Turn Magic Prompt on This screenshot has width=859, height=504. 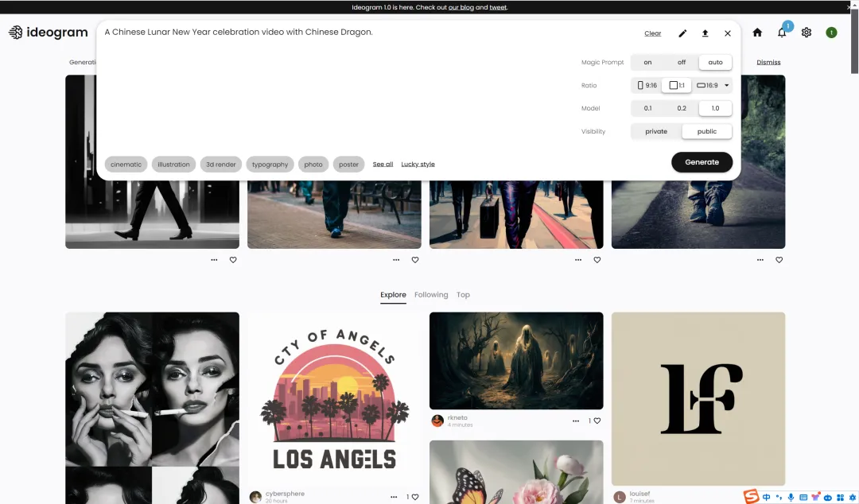click(647, 62)
